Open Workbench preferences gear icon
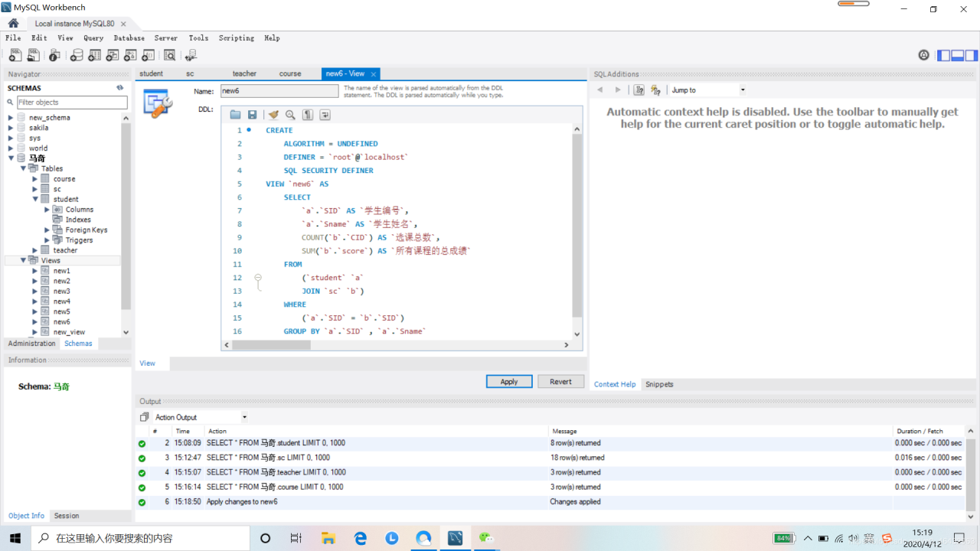The image size is (980, 551). (x=923, y=55)
